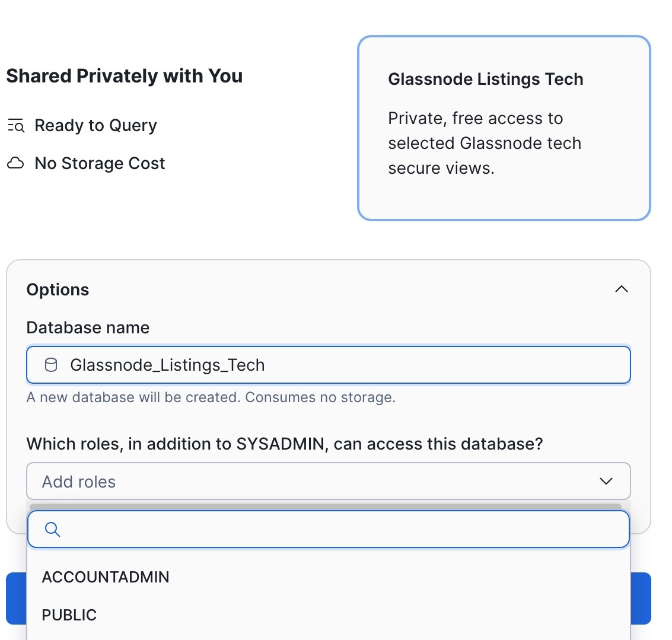The width and height of the screenshot is (672, 640).
Task: Select PUBLIC from the roles menu
Action: pos(69,615)
